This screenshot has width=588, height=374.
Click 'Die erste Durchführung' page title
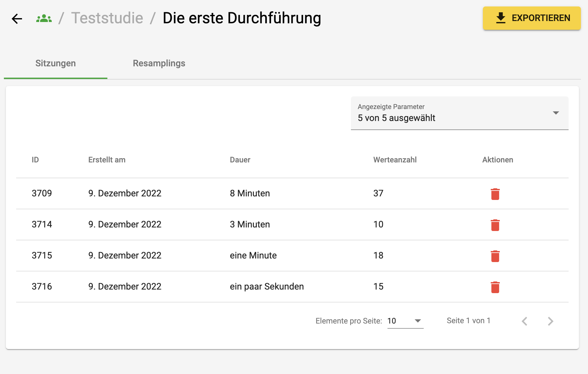click(x=242, y=18)
